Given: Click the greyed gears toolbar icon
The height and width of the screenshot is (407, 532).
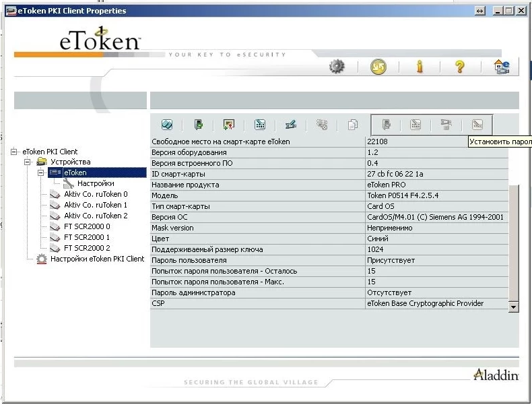Looking at the screenshot, I should coord(322,125).
